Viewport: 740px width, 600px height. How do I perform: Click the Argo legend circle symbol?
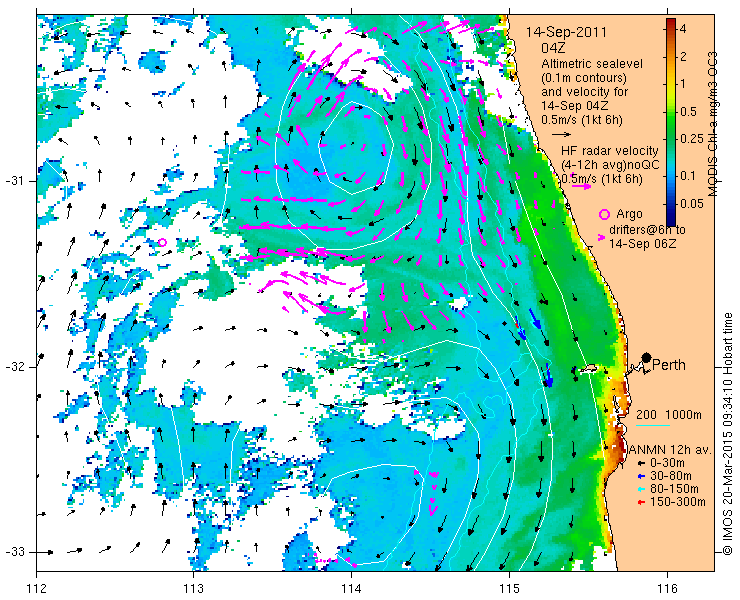tap(604, 214)
